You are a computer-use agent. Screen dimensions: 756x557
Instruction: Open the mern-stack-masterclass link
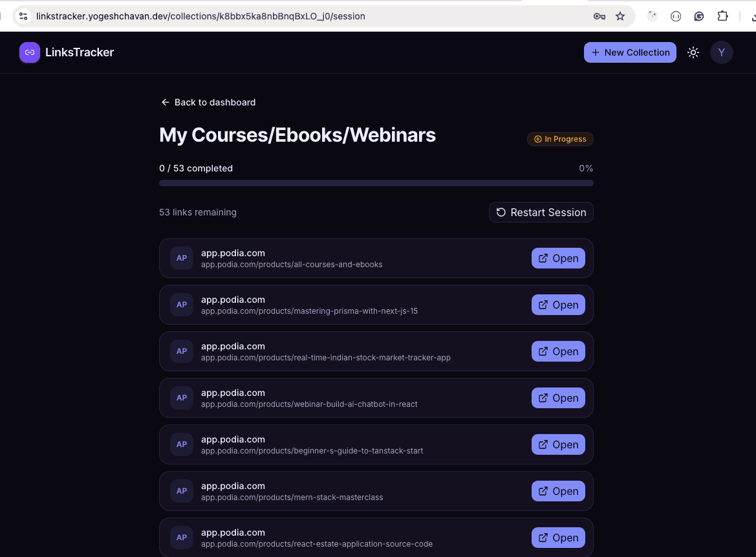[558, 492]
